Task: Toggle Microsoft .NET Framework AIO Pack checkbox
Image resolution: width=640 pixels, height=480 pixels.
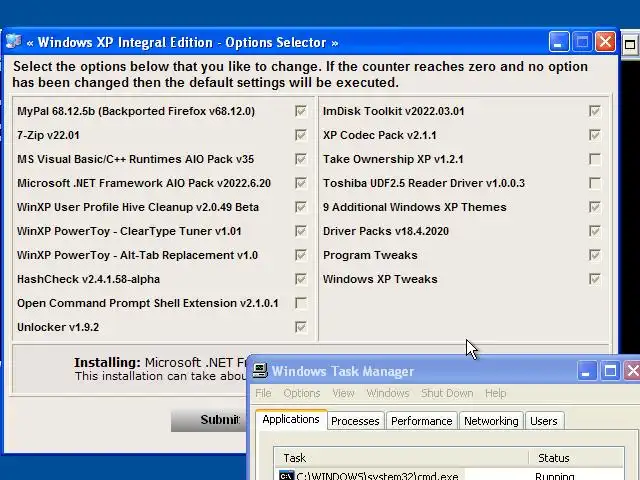Action: [x=301, y=183]
